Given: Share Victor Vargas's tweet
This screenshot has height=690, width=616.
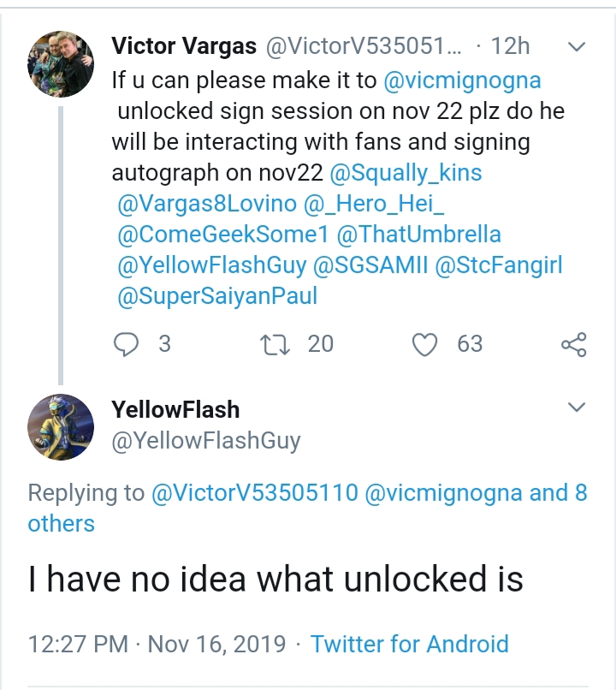Looking at the screenshot, I should tap(574, 344).
